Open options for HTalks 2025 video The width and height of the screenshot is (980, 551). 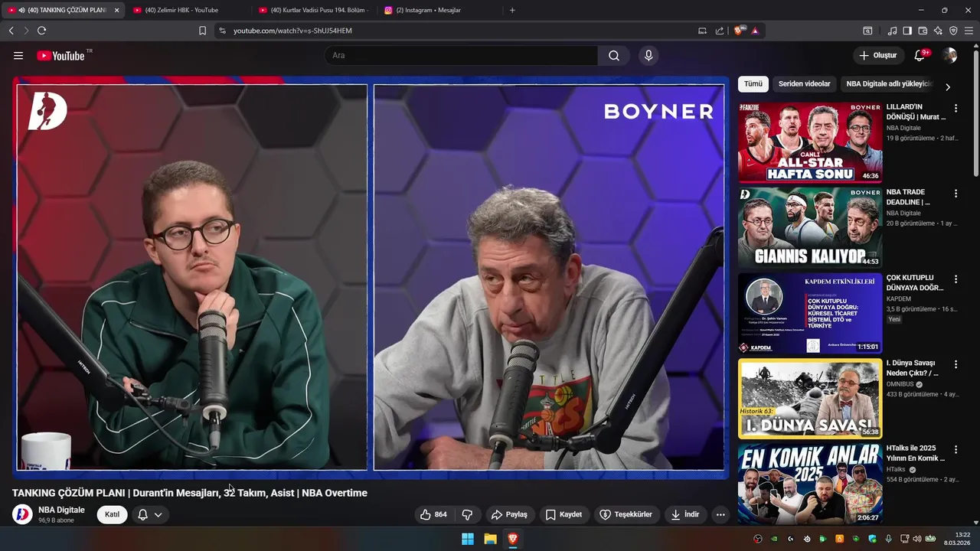click(x=955, y=450)
